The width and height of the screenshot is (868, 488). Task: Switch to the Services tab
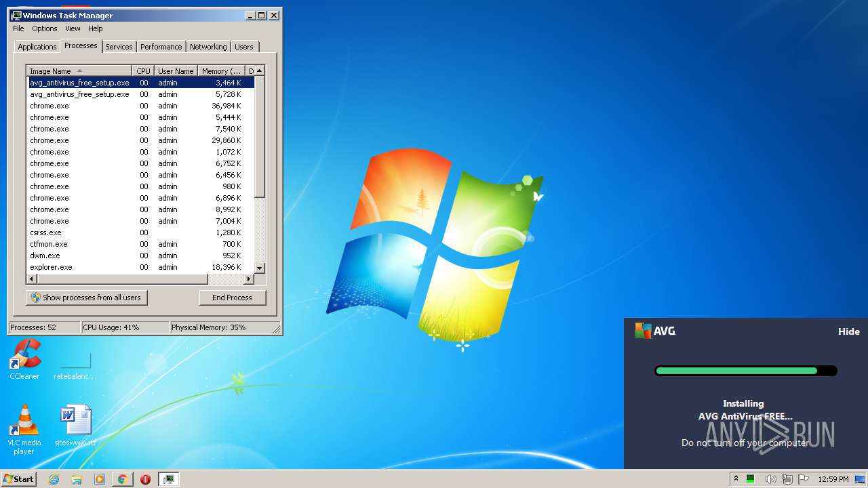click(119, 47)
